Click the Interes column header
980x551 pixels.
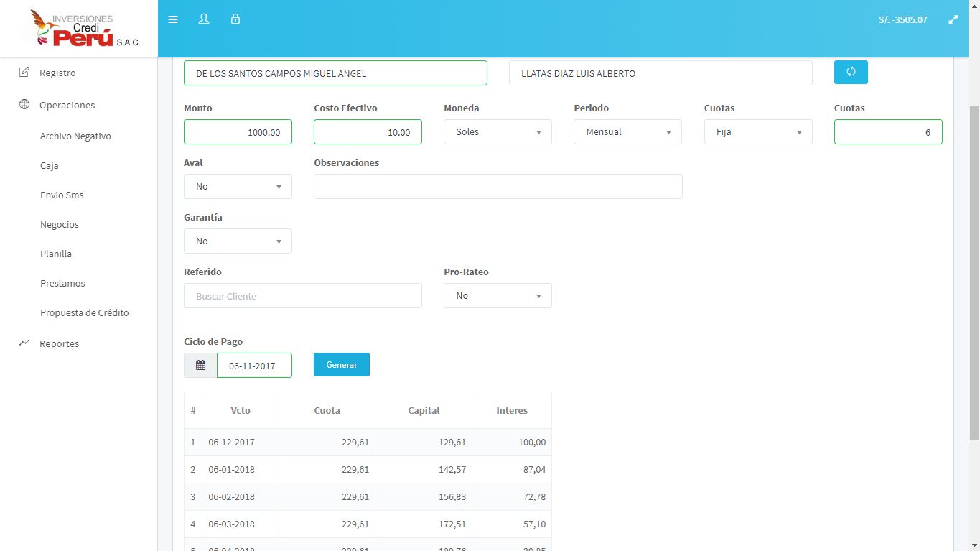[x=512, y=410]
